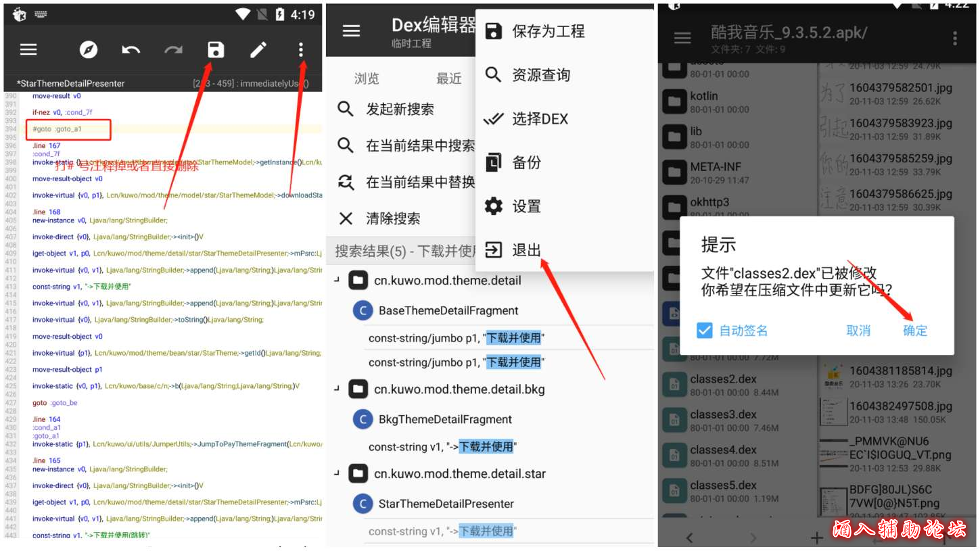The height and width of the screenshot is (551, 980).
Task: Open the hamburger menu in the smali code editor
Action: click(28, 49)
